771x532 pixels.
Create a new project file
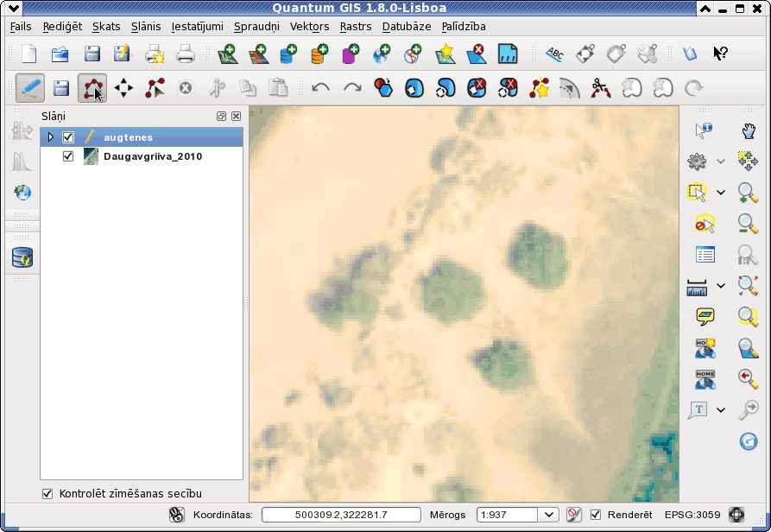tap(29, 54)
